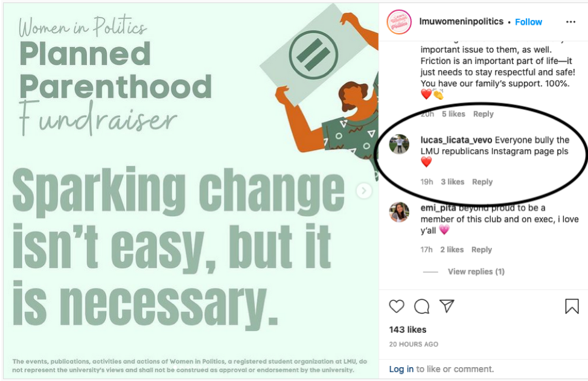Open lmuwomeninpolitics username in header
This screenshot has width=588, height=381.
[x=461, y=22]
